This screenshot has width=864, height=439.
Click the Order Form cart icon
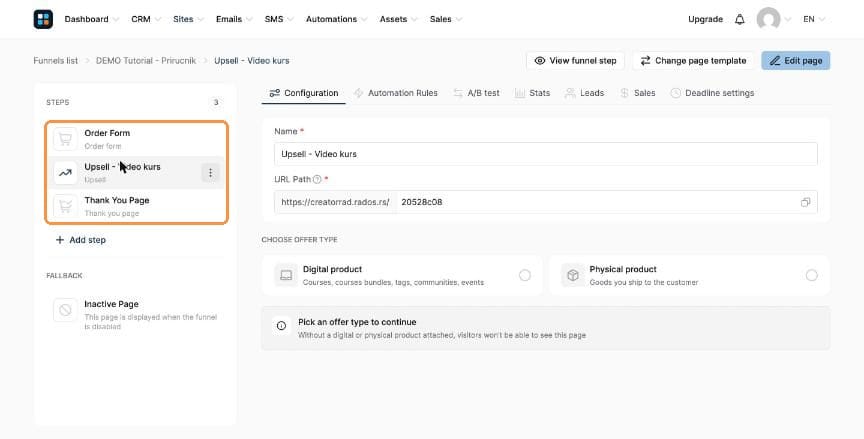tap(65, 139)
